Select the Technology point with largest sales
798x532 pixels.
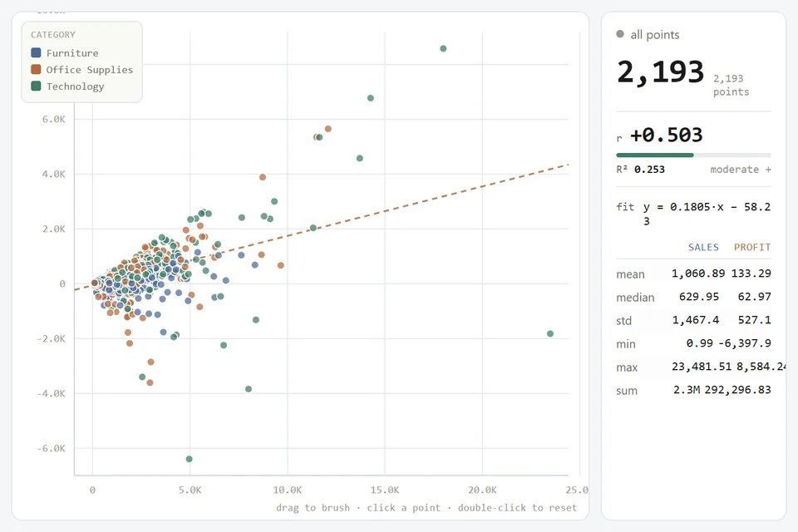[550, 333]
